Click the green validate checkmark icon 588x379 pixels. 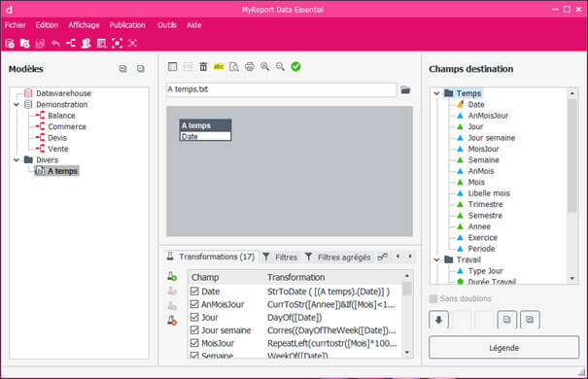295,67
